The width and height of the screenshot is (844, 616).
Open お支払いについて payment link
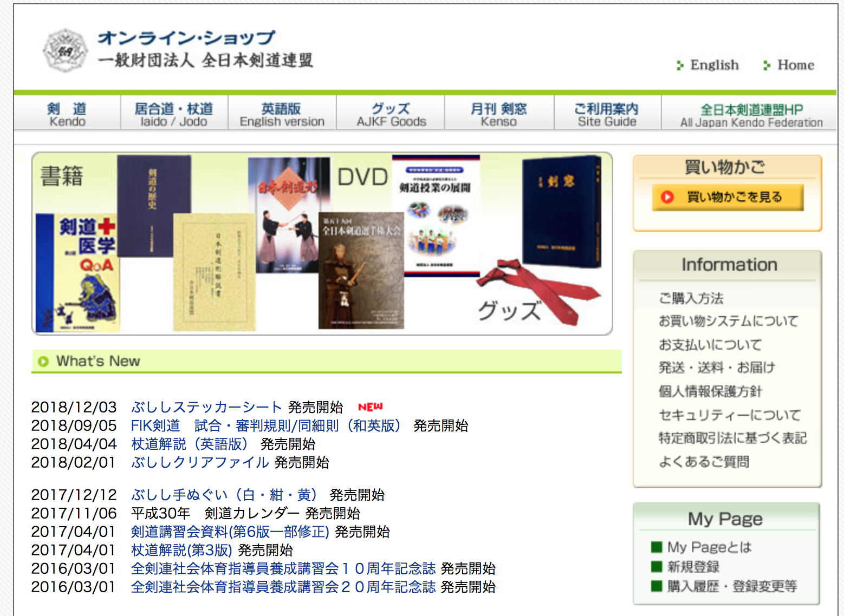click(x=710, y=345)
